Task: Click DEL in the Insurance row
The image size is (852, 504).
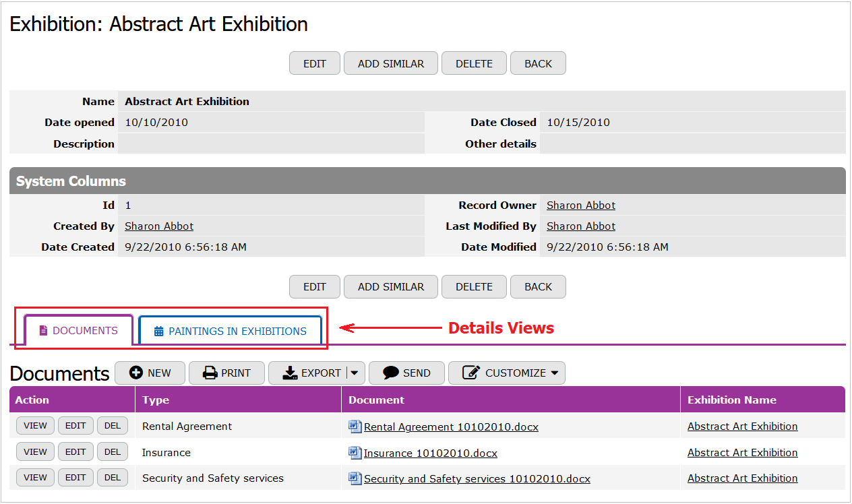Action: click(113, 452)
